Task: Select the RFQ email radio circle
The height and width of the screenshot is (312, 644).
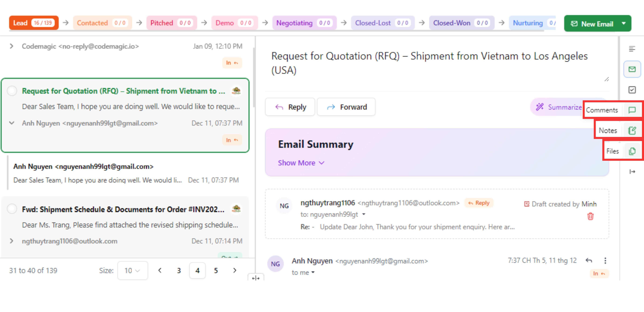Action: point(12,91)
